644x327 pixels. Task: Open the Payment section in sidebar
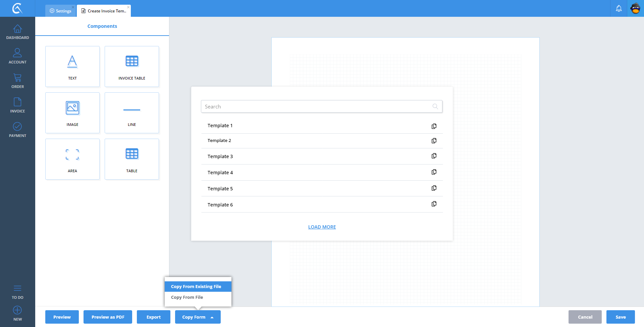point(17,130)
